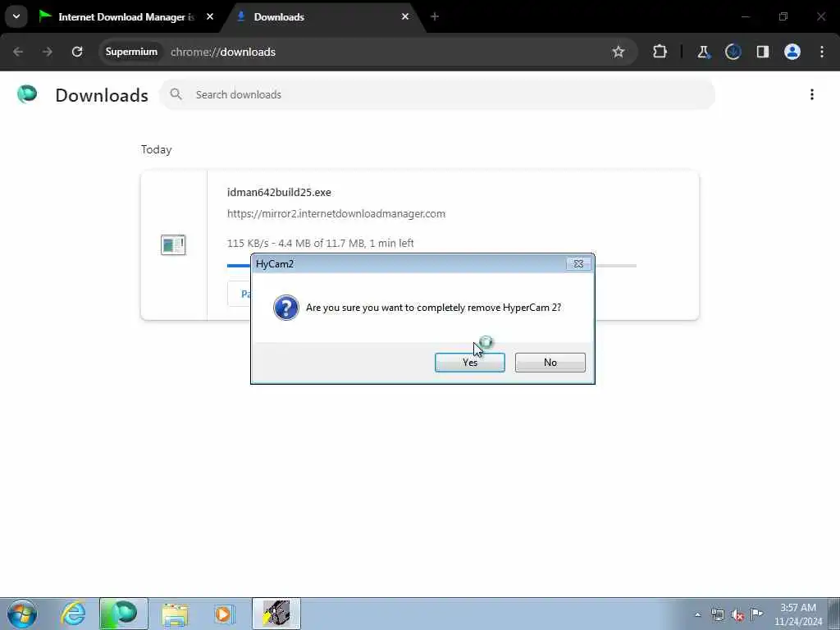Open the browser three-dot menu
The width and height of the screenshot is (840, 630).
pos(822,52)
